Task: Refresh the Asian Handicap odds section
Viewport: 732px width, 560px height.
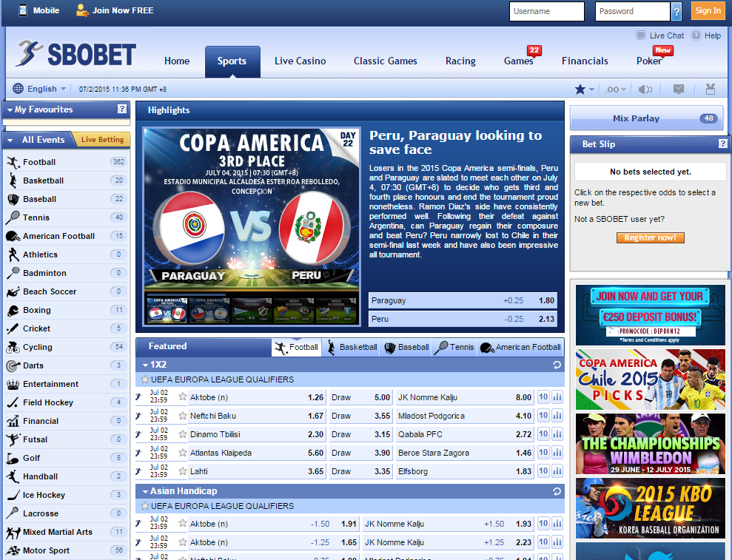Action: click(557, 491)
